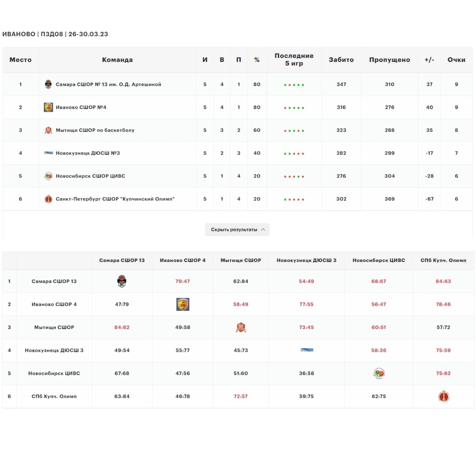Click the Очки column header
The height and width of the screenshot is (476, 476).
click(456, 60)
